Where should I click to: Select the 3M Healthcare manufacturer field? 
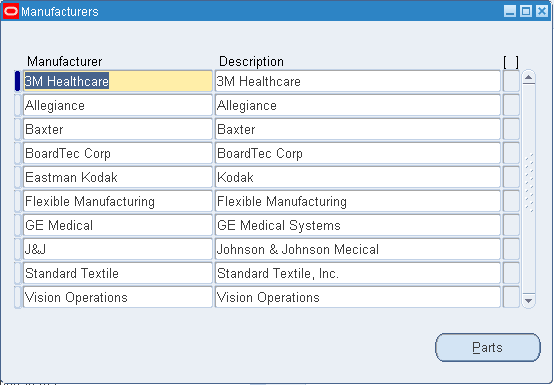(x=118, y=81)
